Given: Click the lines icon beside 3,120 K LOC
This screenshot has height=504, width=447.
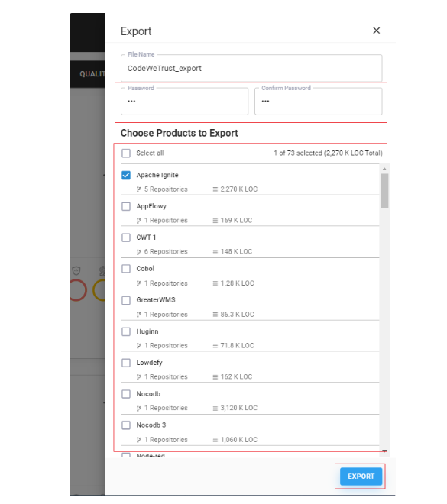Looking at the screenshot, I should [215, 409].
